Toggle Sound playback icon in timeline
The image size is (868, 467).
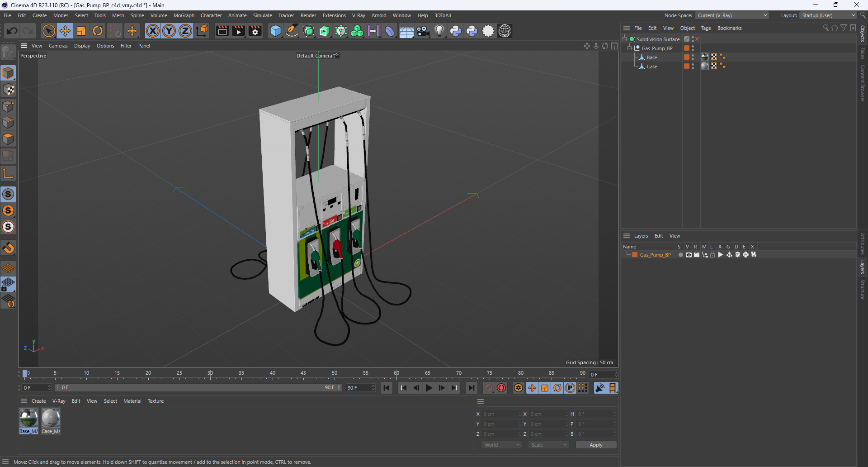(x=600, y=388)
